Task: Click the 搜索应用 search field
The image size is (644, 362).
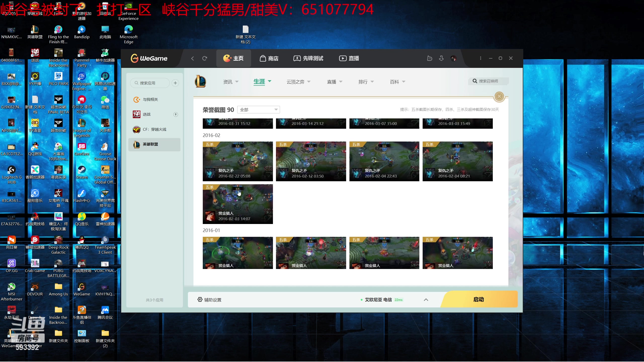Action: [150, 83]
